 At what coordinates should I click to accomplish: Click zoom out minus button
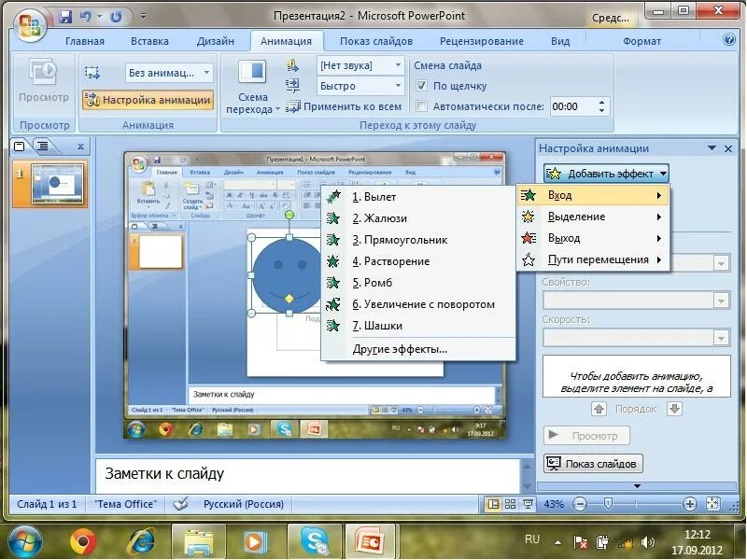pyautogui.click(x=580, y=504)
